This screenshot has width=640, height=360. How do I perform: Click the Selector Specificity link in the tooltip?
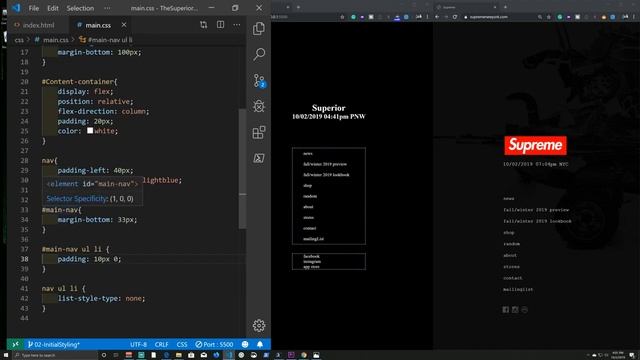pyautogui.click(x=77, y=199)
